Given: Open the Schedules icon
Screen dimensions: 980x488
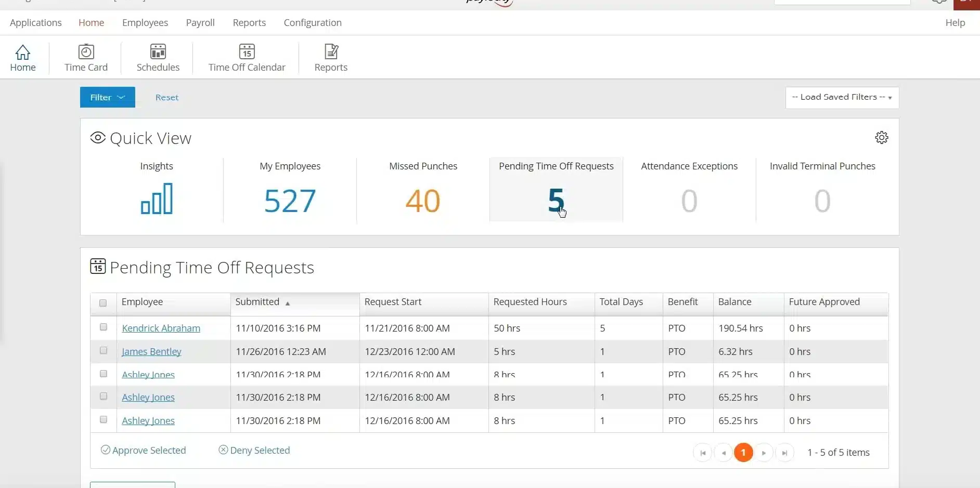Looking at the screenshot, I should coord(158,52).
